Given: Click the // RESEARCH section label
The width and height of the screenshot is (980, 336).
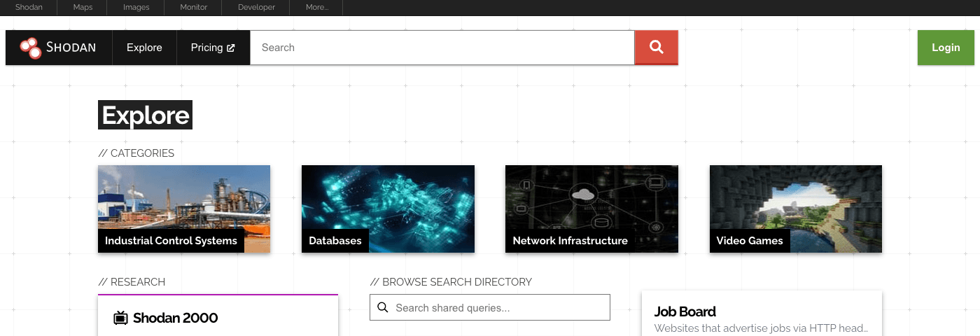Looking at the screenshot, I should (x=132, y=281).
